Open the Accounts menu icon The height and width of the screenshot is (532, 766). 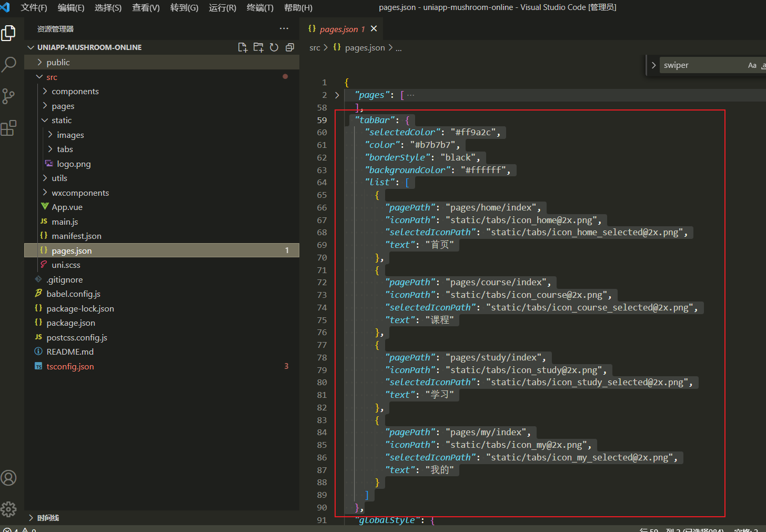[x=8, y=478]
